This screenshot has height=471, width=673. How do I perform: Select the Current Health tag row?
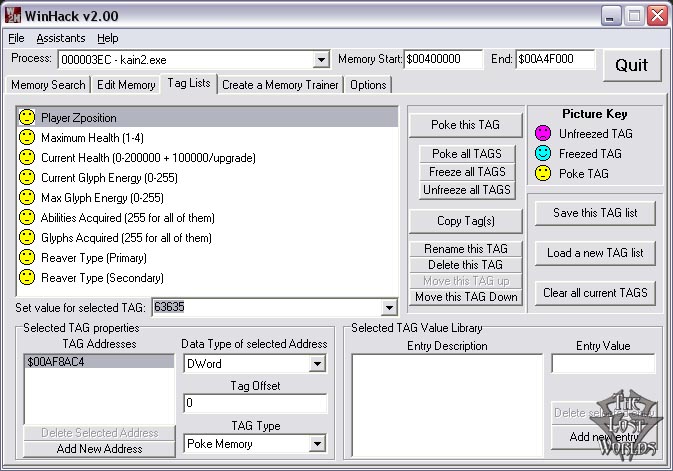coord(207,157)
